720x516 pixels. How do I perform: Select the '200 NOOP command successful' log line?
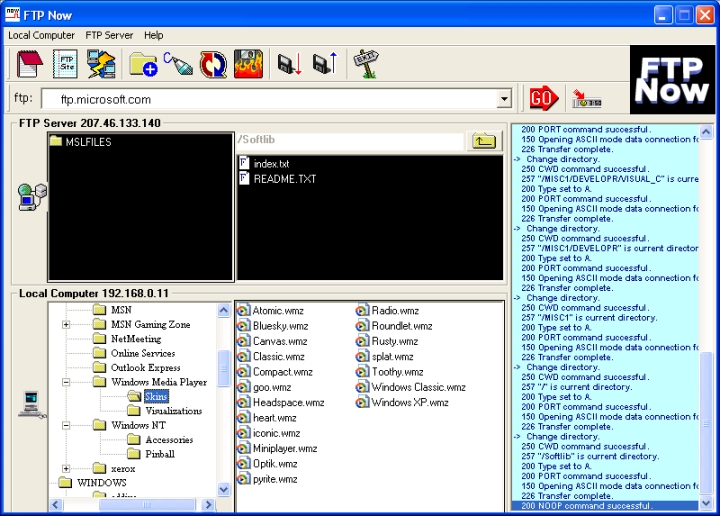pyautogui.click(x=605, y=505)
